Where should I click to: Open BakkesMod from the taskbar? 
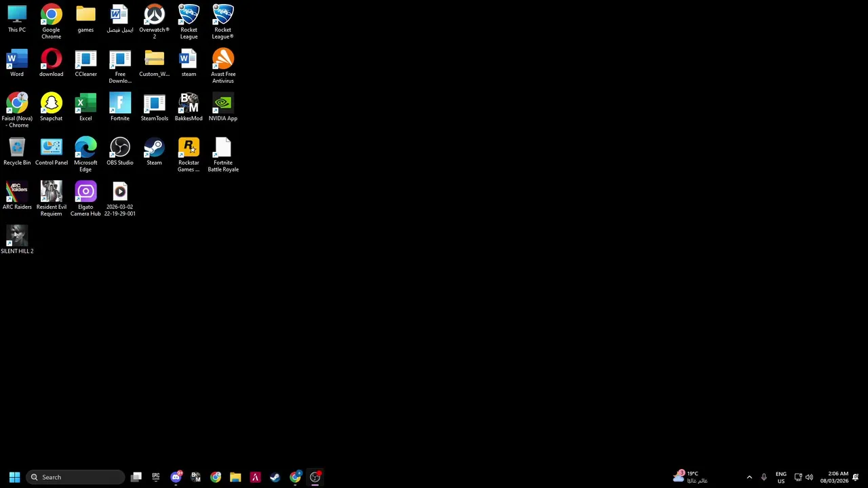click(x=196, y=477)
